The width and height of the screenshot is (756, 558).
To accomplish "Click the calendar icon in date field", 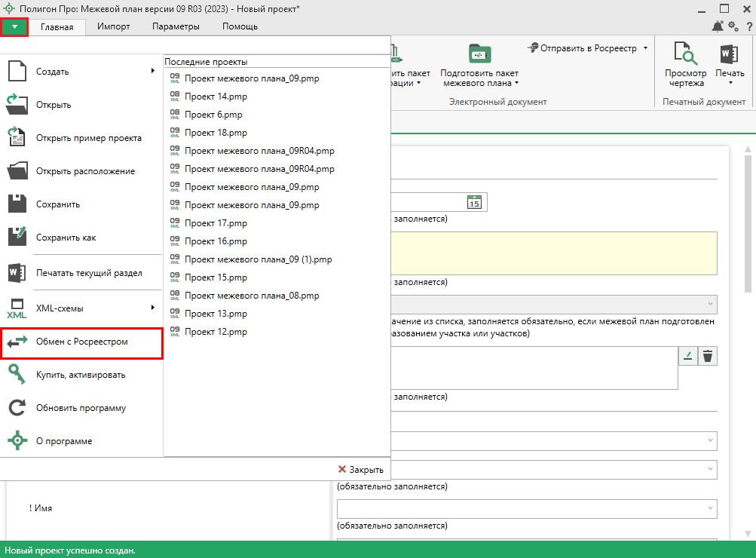I will pos(474,202).
